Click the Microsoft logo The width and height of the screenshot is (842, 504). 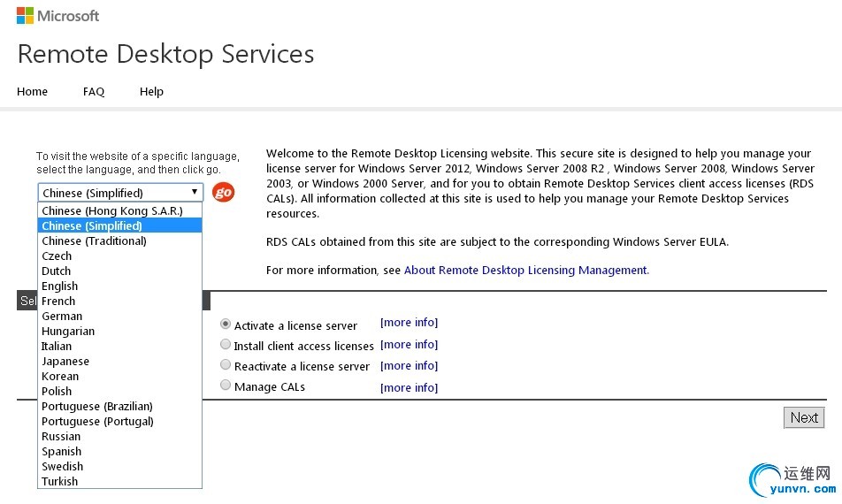[x=57, y=16]
